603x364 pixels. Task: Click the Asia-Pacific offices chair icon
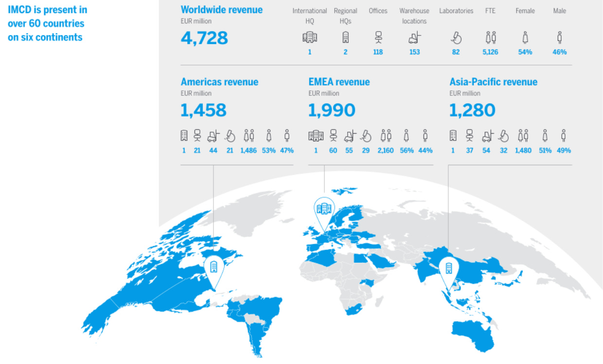click(469, 135)
